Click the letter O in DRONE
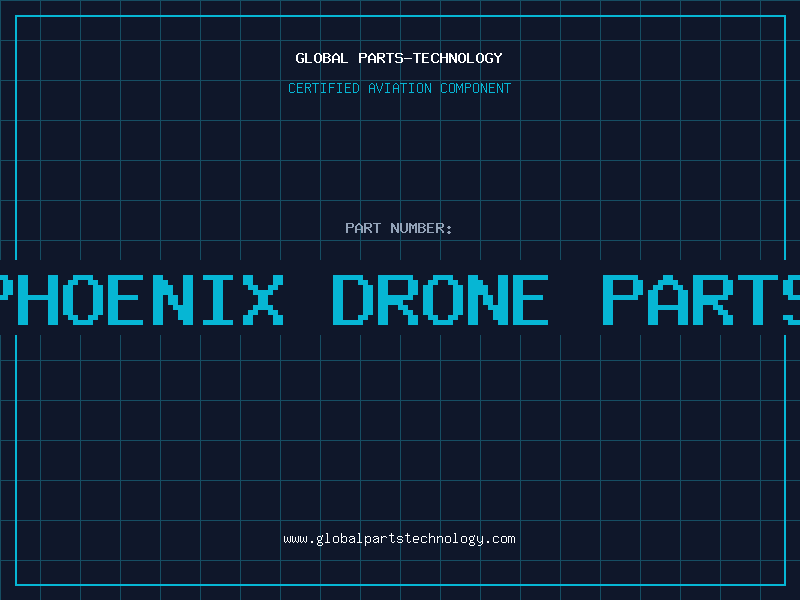Viewport: 800px width, 600px height. point(441,300)
